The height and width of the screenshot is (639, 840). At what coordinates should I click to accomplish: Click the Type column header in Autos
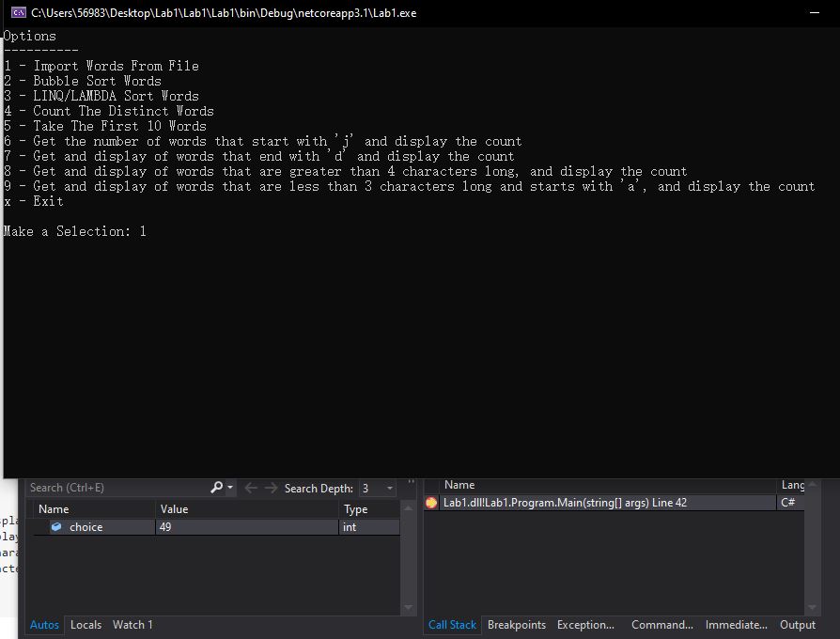point(369,508)
